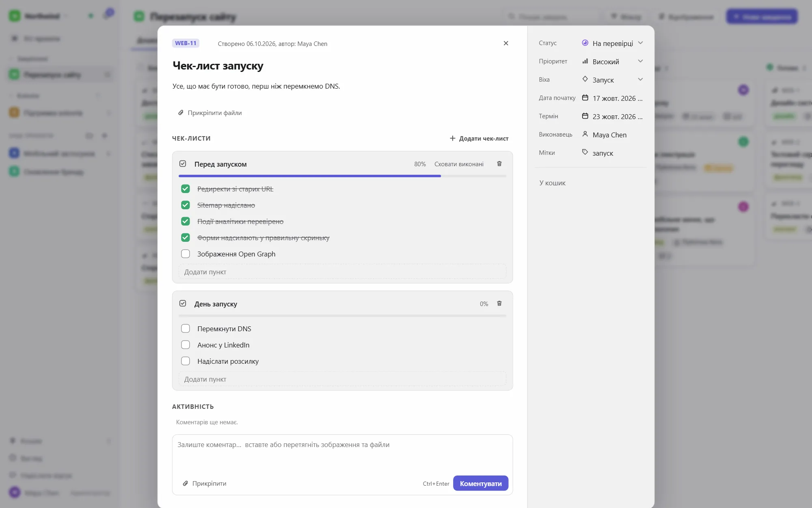
Task: Uncheck 'Sitemap надіслано' checklist item
Action: pyautogui.click(x=186, y=205)
